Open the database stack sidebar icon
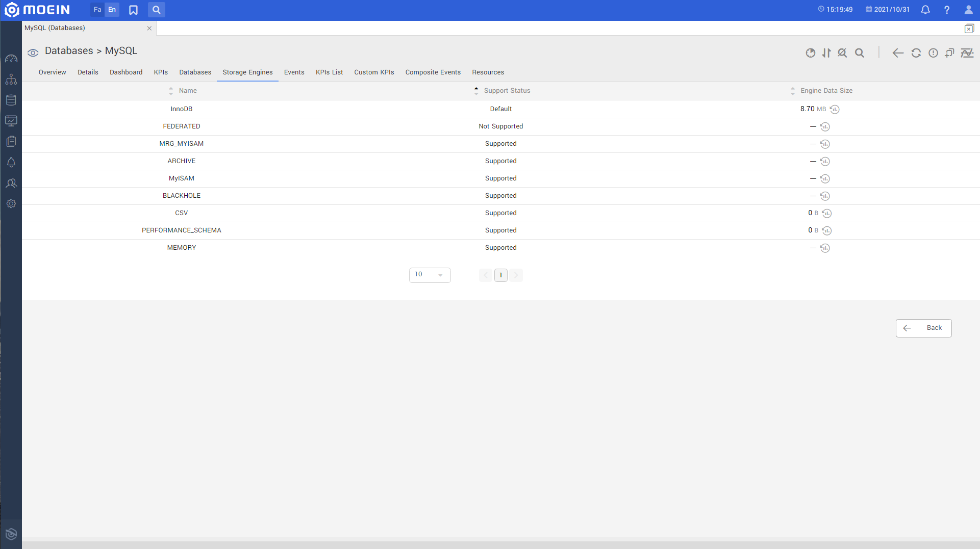980x549 pixels. (x=11, y=100)
